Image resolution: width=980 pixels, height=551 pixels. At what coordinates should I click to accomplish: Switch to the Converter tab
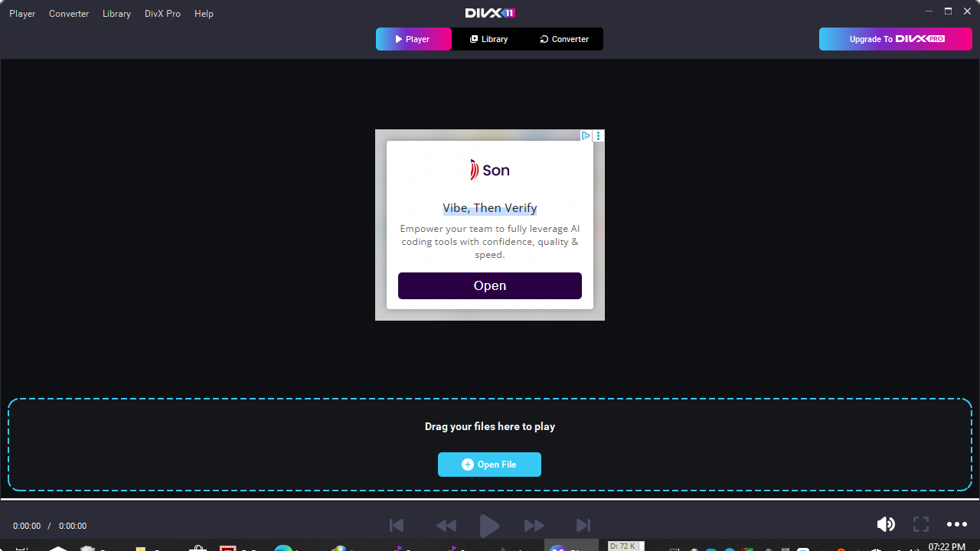(564, 39)
